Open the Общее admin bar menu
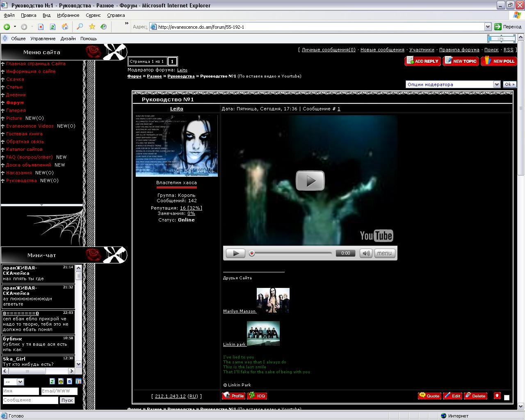Screen dimensions: 525x420 tap(18, 39)
